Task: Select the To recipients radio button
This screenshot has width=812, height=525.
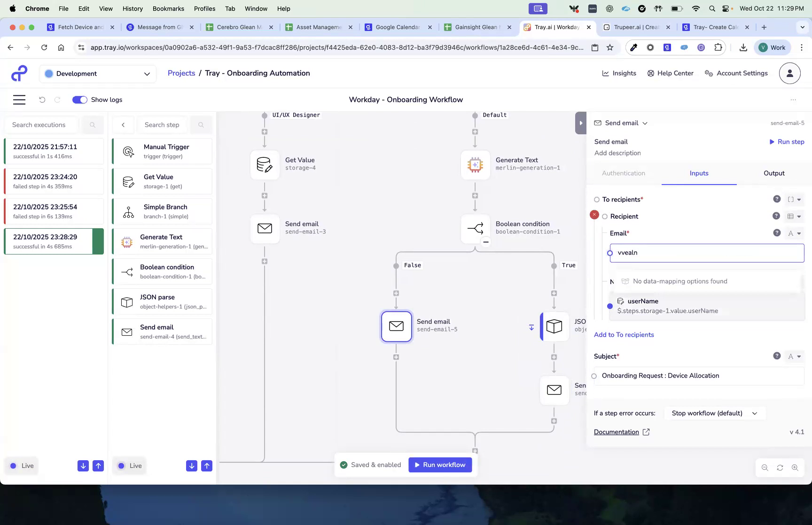Action: tap(596, 199)
